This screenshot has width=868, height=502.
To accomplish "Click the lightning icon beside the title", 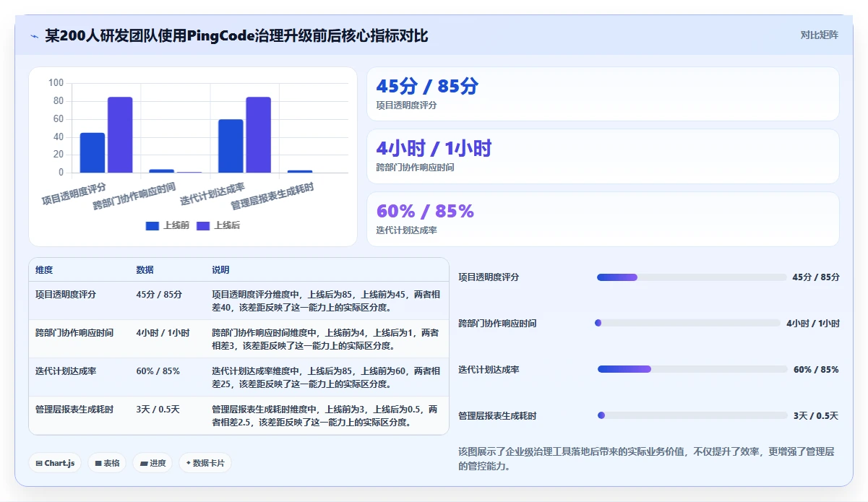I will point(34,36).
